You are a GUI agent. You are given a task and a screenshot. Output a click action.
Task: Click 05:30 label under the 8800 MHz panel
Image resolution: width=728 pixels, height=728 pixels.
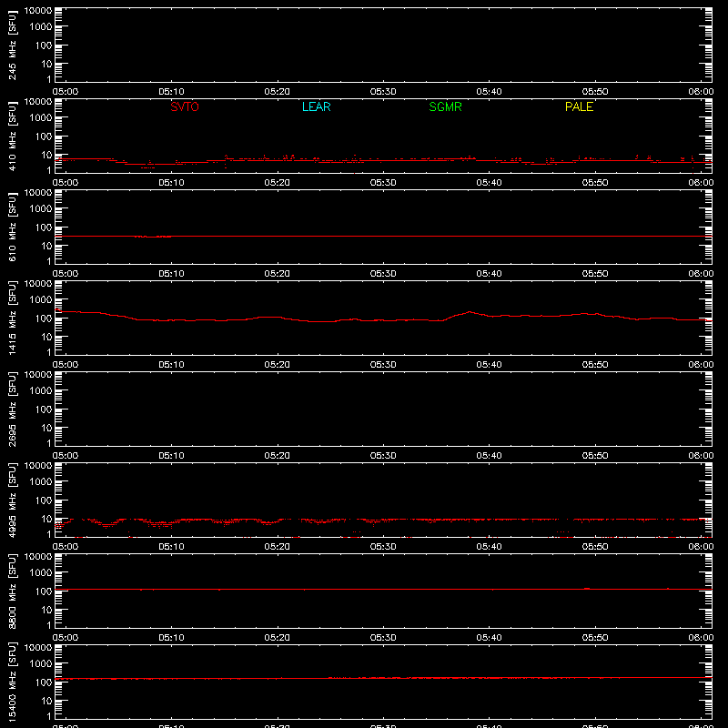(x=383, y=638)
